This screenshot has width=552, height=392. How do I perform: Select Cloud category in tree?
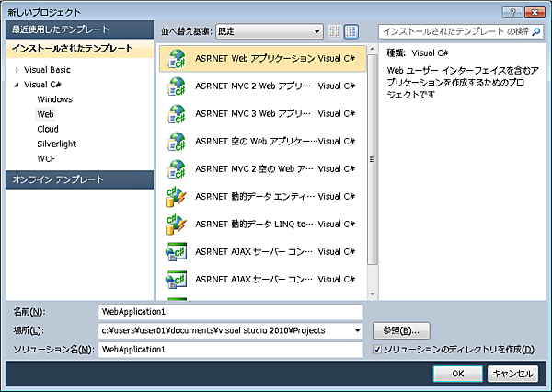pyautogui.click(x=48, y=129)
